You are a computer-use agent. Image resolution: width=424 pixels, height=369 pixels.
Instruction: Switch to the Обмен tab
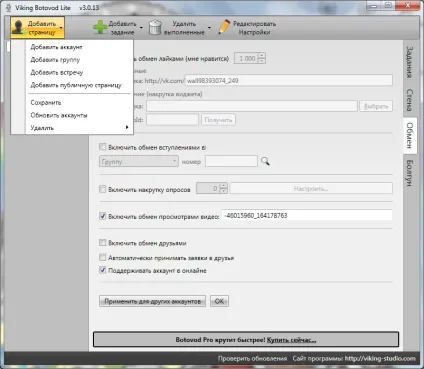click(410, 136)
